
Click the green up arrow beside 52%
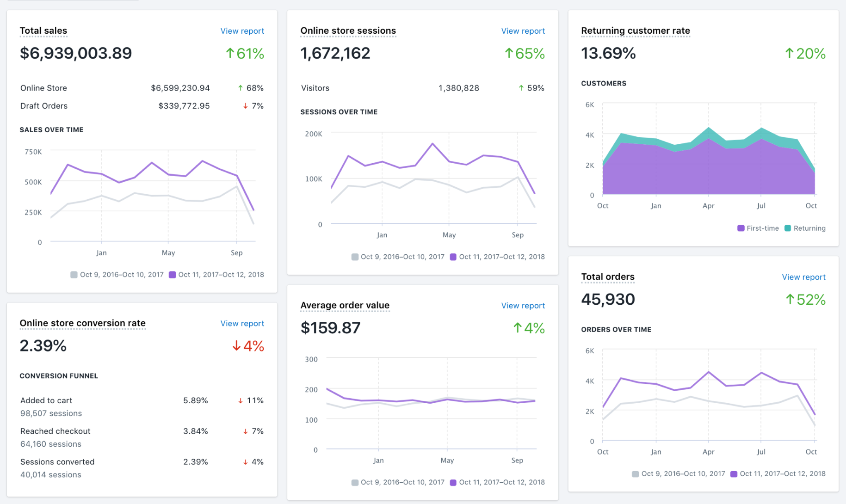point(790,300)
